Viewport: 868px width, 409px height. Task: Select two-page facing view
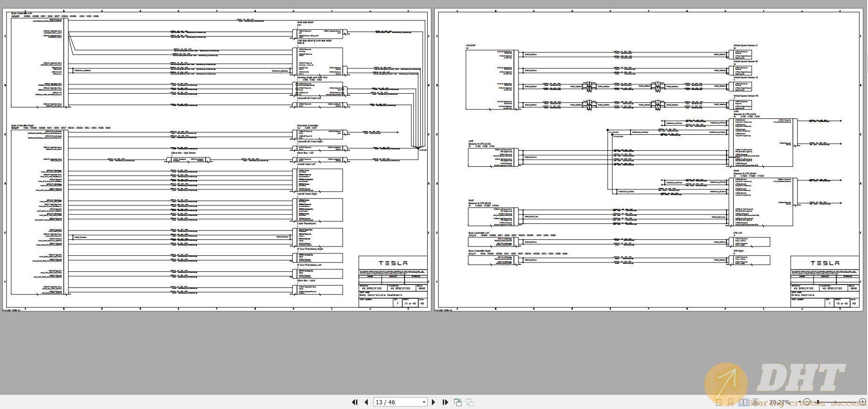pos(743,402)
